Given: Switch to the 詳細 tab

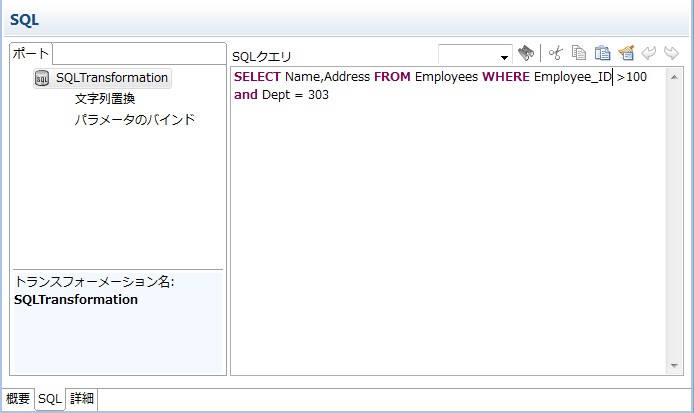Looking at the screenshot, I should pos(82,399).
